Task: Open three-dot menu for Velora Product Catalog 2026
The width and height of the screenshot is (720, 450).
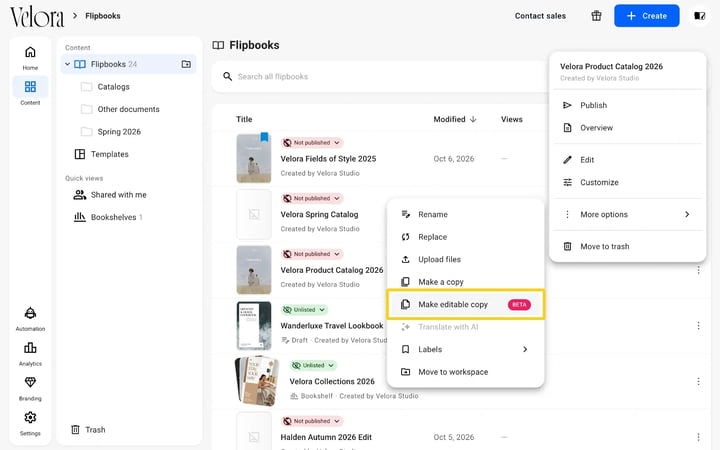Action: point(698,270)
